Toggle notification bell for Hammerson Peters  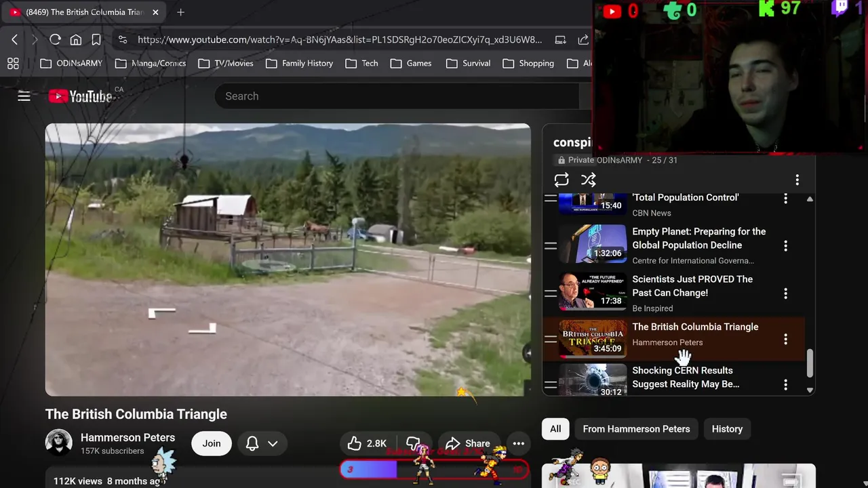[252, 443]
